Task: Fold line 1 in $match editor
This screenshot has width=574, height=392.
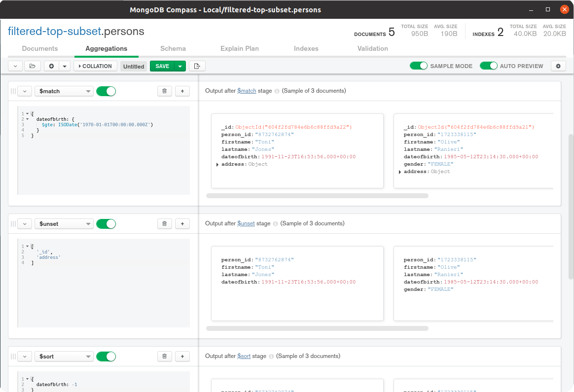Action: point(28,114)
